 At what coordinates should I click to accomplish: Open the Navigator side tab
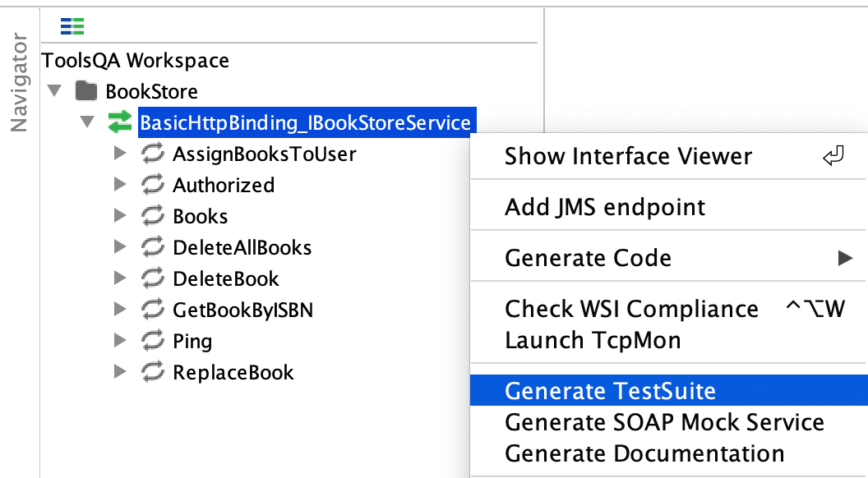point(20,82)
